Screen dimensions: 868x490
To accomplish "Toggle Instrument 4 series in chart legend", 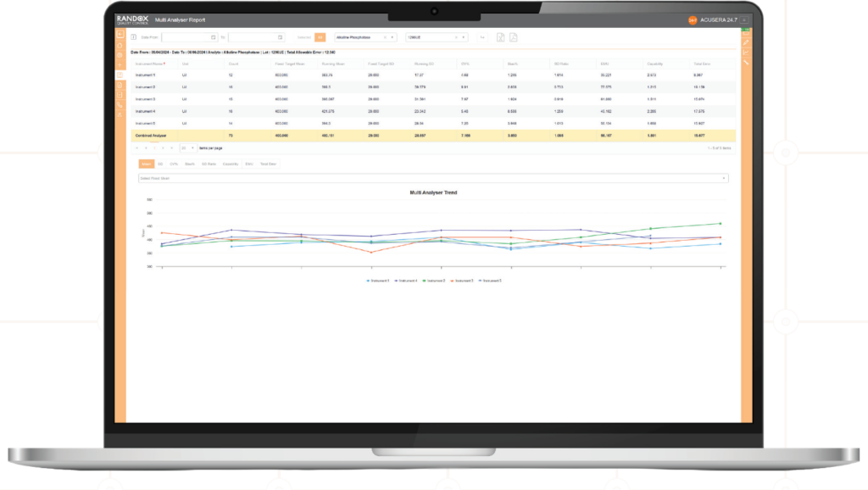I will click(406, 281).
